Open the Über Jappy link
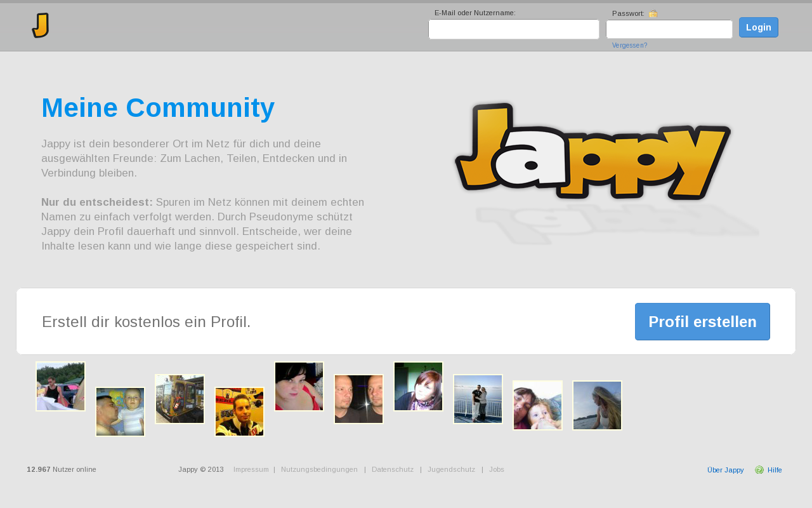This screenshot has width=812, height=508. pyautogui.click(x=725, y=471)
